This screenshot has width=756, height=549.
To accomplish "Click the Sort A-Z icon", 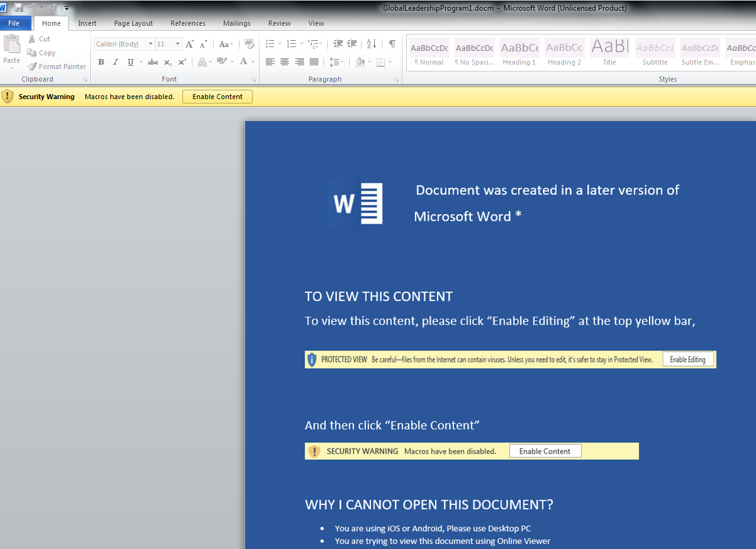I will tap(371, 44).
